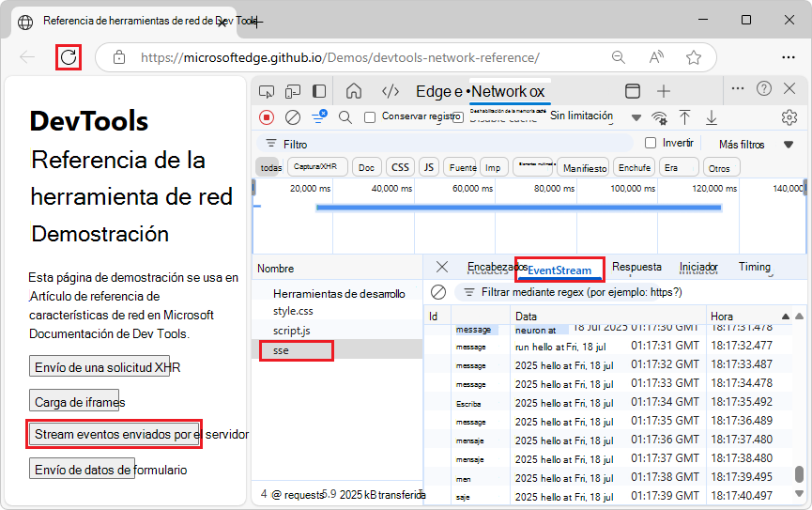The image size is (812, 510).
Task: Filter by Captura/XHR type
Action: pos(317,167)
